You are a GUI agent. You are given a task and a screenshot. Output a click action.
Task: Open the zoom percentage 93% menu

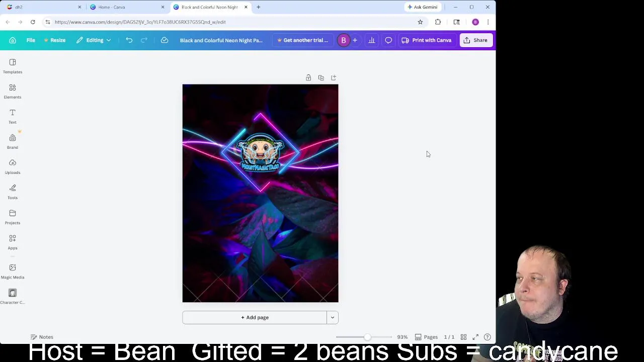point(402,337)
